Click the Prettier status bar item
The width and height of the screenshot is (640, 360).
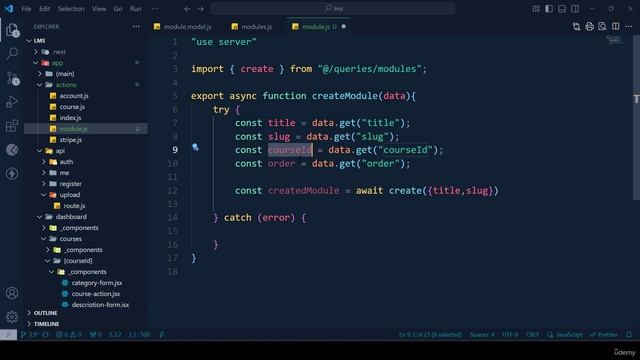pos(604,335)
